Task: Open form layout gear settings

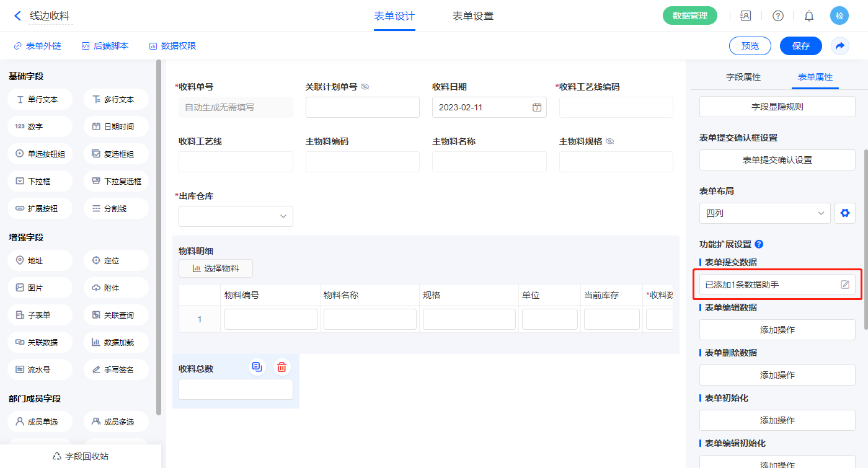Action: point(844,213)
